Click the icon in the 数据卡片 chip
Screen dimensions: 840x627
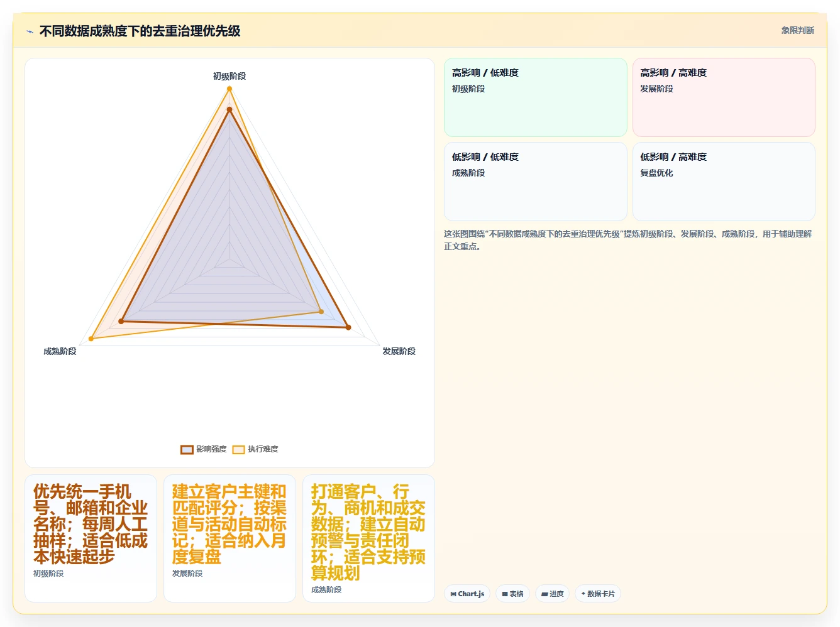583,594
